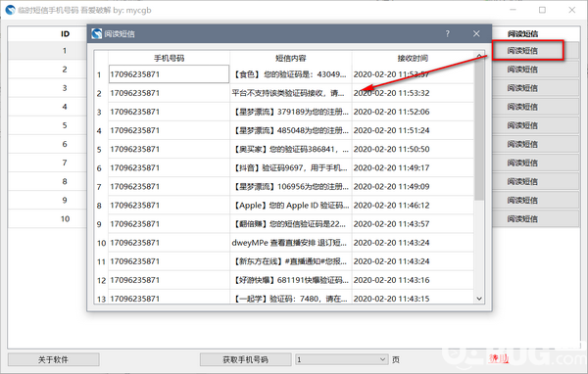Click the red 赞助 link
The height and width of the screenshot is (374, 588).
tap(499, 358)
